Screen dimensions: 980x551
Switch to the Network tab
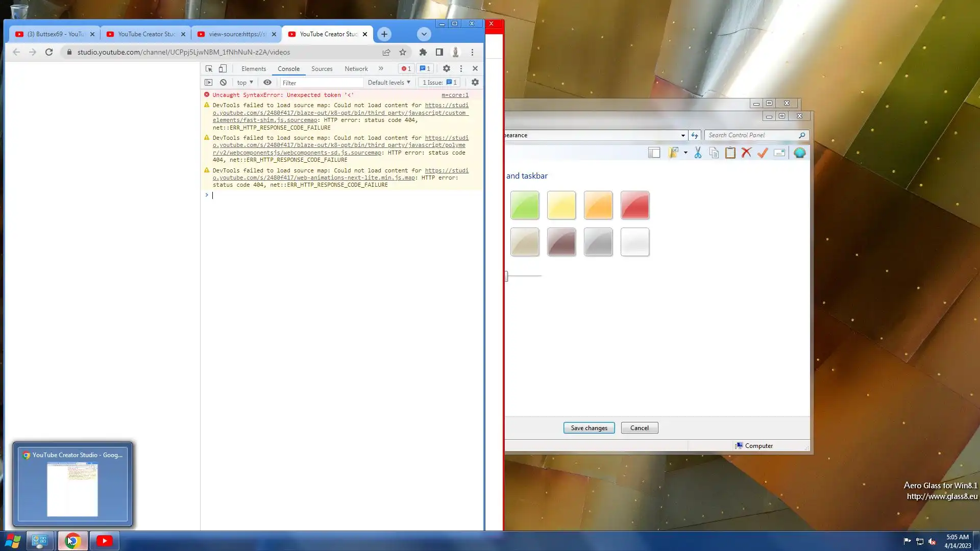pos(356,68)
